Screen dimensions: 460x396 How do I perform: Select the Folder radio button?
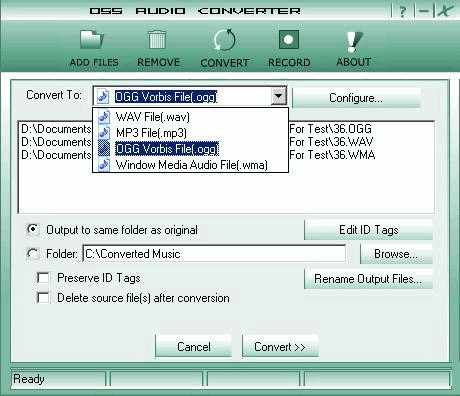tap(33, 254)
